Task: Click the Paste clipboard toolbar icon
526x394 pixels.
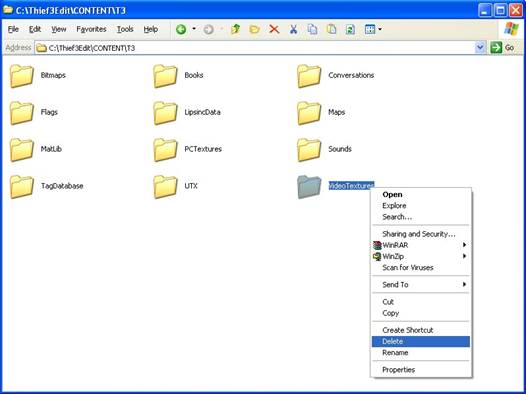Action: (x=332, y=30)
